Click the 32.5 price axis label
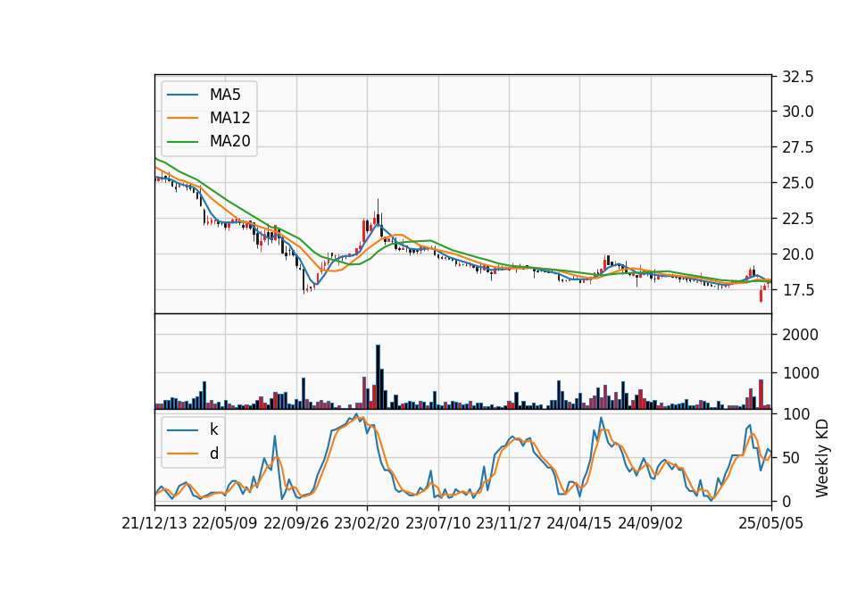This screenshot has width=857, height=616. 797,77
